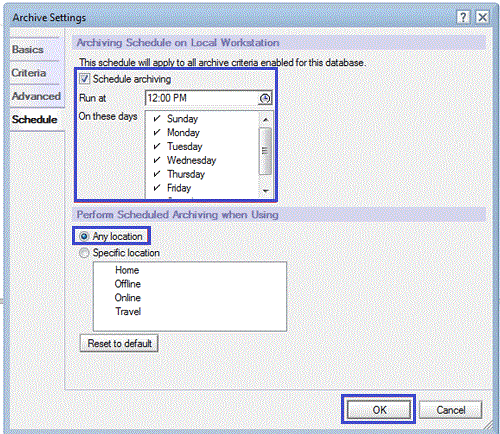Uncheck Wednesday in the days list
500x434 pixels.
coord(157,160)
